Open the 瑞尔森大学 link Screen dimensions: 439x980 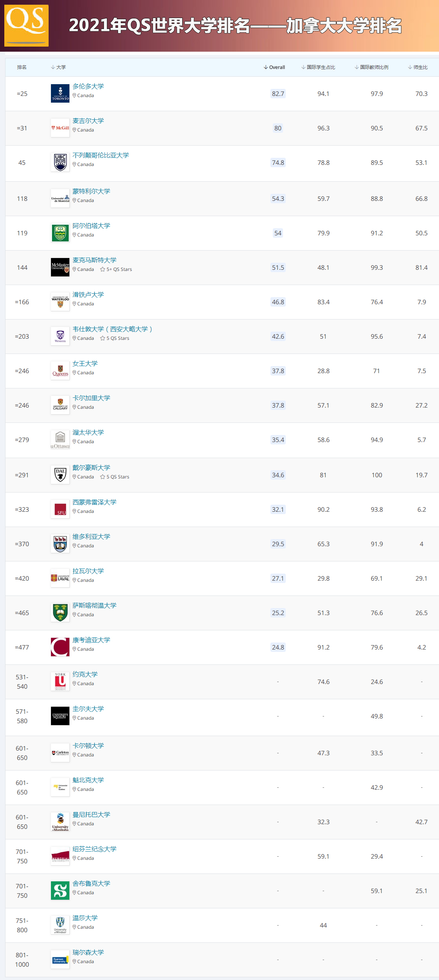pyautogui.click(x=88, y=953)
